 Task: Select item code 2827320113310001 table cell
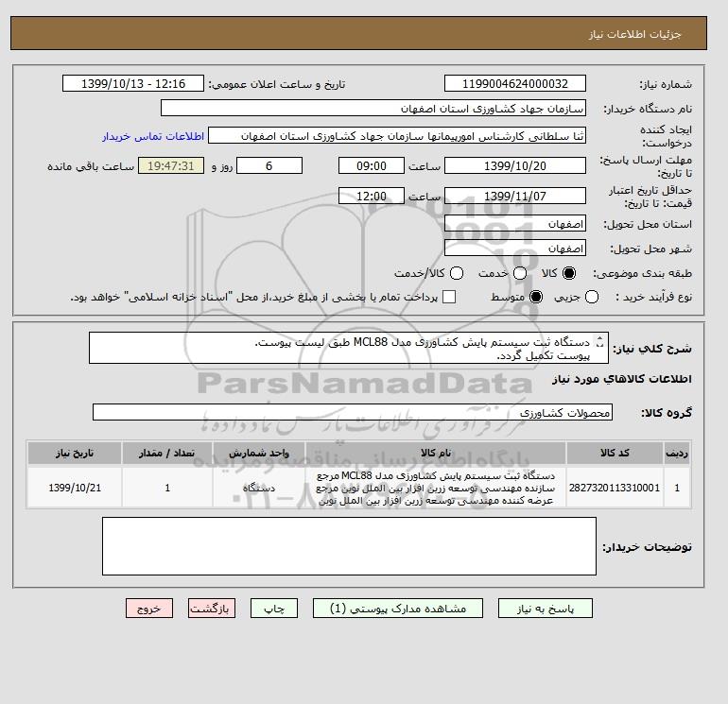point(615,488)
